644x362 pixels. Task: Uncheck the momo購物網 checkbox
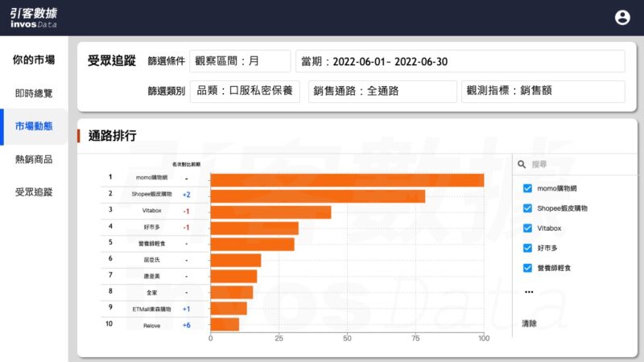[x=528, y=188]
